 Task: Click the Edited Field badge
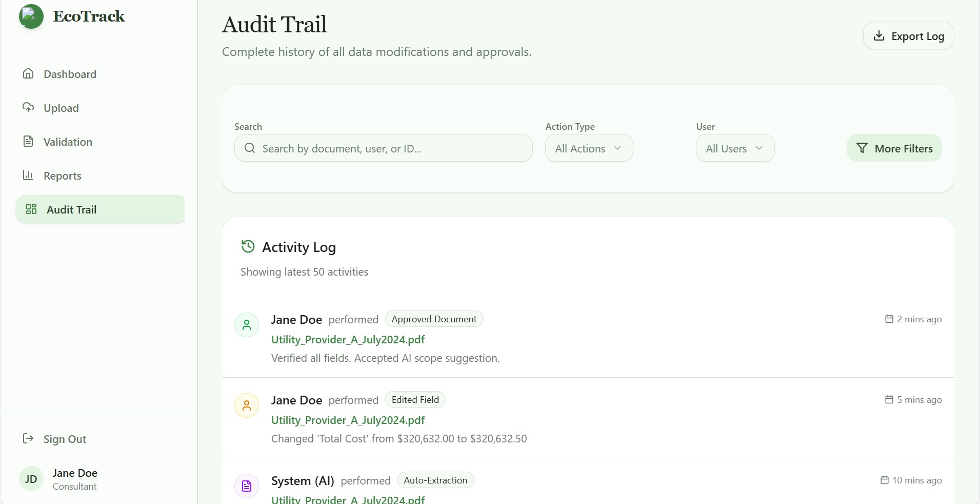[x=415, y=399]
